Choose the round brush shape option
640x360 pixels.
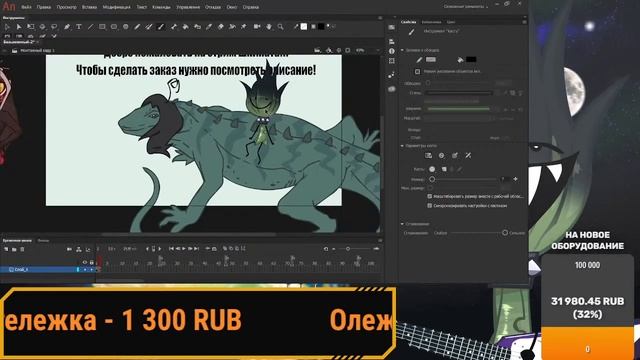click(432, 169)
